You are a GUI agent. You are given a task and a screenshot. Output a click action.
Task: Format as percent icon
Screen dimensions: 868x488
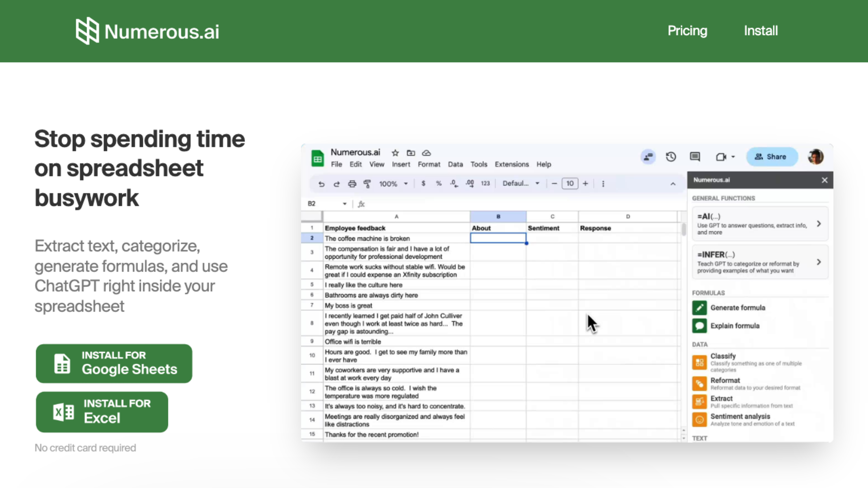[x=439, y=183]
